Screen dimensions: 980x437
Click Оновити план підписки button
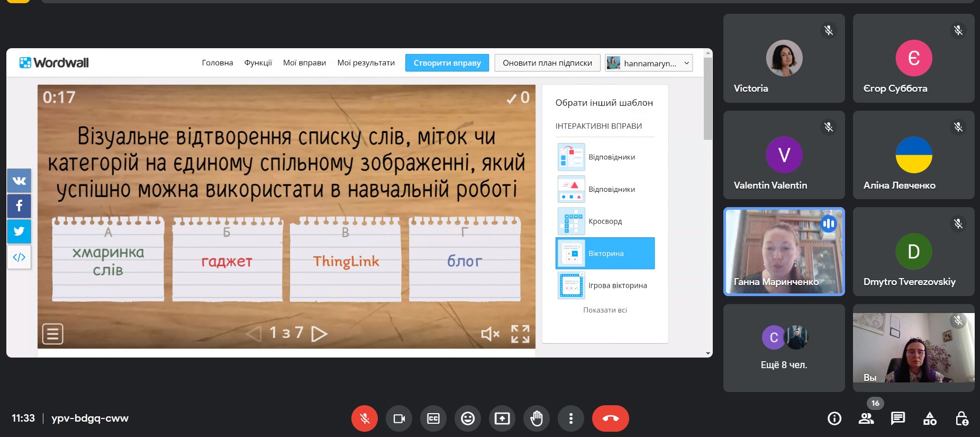click(x=547, y=63)
